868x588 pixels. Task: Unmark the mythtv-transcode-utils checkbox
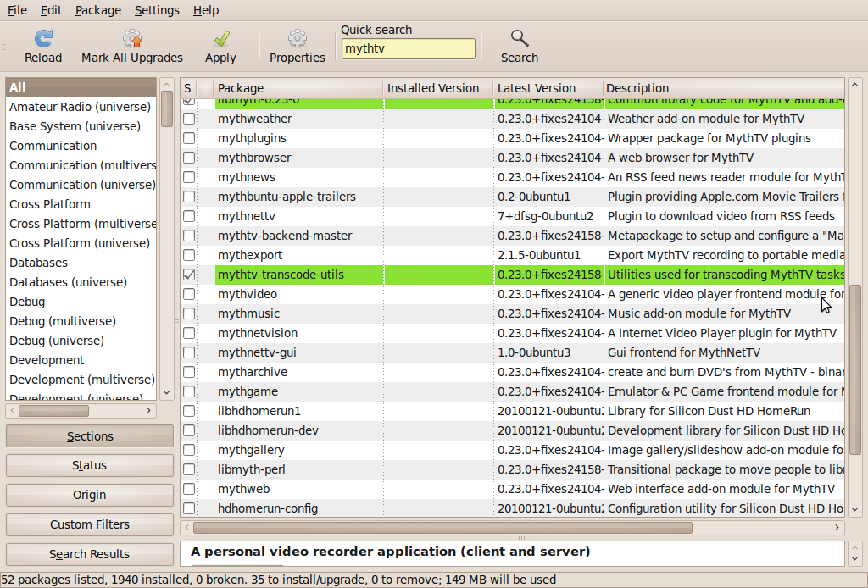(189, 275)
